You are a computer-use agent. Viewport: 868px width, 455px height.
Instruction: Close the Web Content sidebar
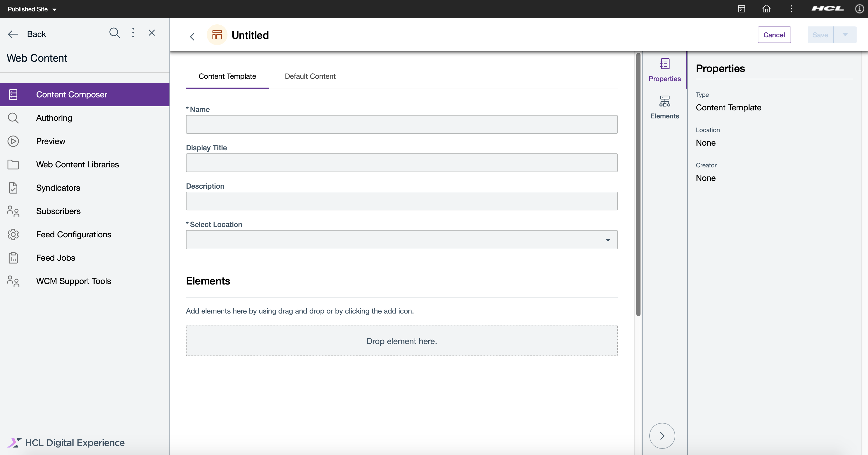point(152,33)
